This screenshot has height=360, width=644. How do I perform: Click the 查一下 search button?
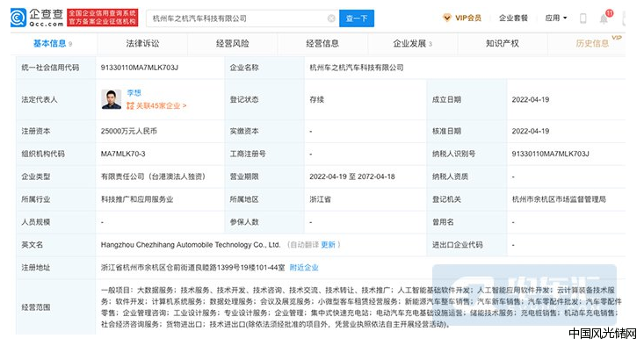(x=357, y=18)
